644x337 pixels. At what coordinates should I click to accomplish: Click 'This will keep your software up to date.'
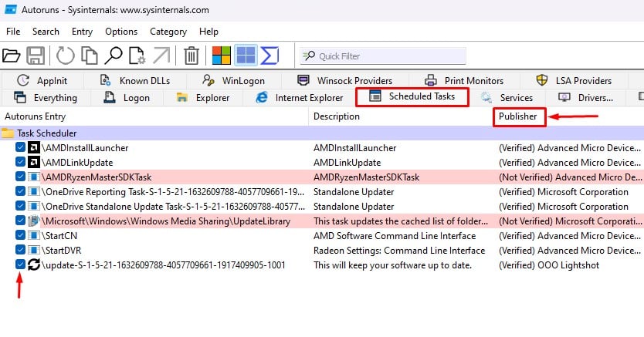[x=392, y=265]
